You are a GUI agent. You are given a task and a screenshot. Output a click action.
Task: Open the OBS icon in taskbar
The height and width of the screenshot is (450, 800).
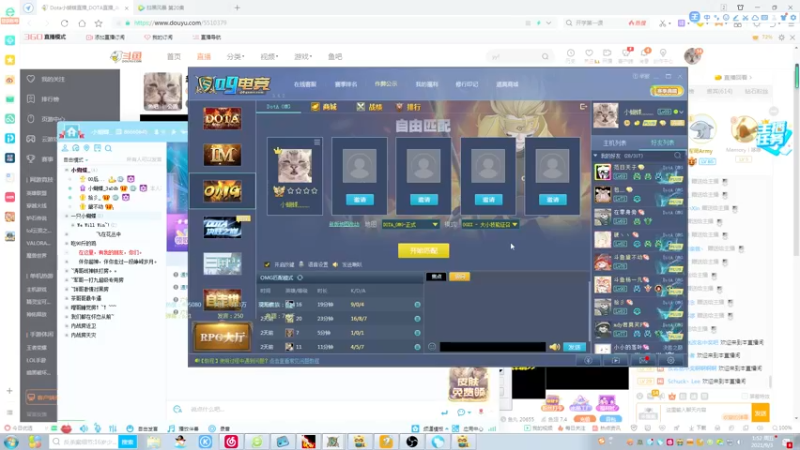pyautogui.click(x=412, y=442)
